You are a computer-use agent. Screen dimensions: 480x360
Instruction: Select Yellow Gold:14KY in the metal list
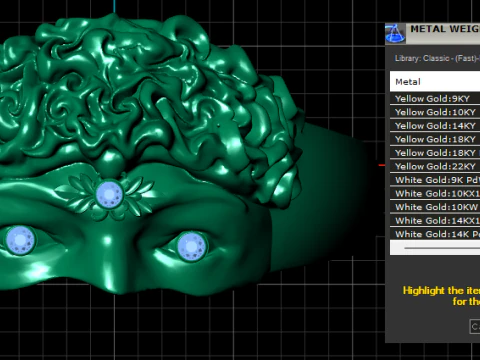pyautogui.click(x=435, y=126)
